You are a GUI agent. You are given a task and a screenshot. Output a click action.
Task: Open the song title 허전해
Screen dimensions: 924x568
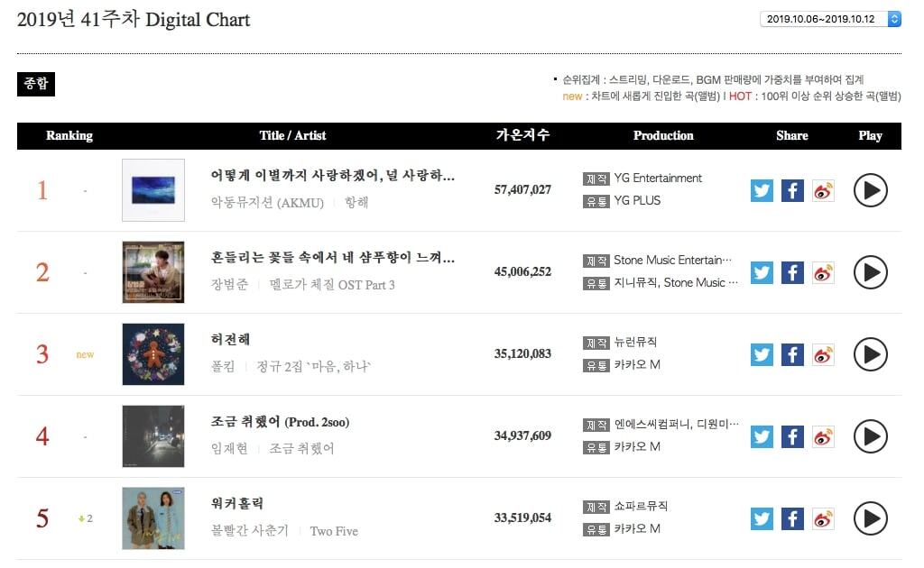230,339
